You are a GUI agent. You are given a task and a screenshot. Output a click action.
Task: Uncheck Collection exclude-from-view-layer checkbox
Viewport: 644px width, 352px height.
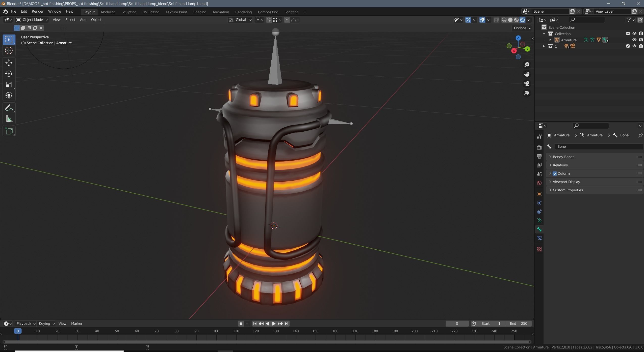coord(628,33)
